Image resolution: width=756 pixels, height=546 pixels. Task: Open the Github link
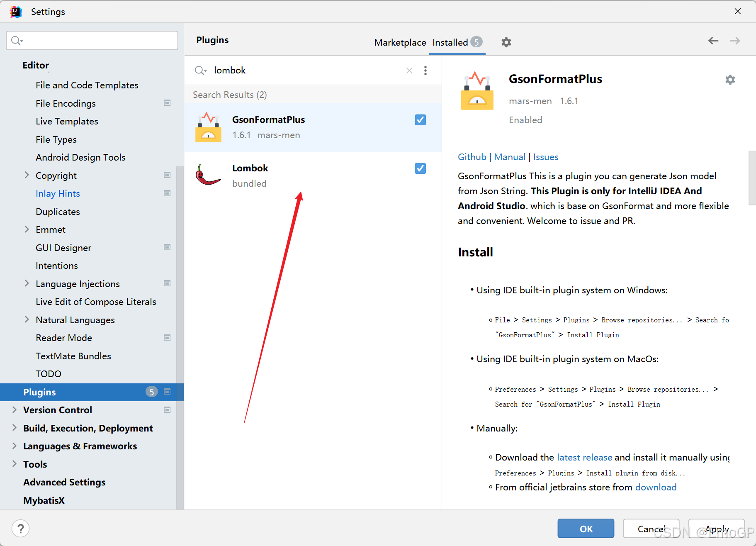472,157
